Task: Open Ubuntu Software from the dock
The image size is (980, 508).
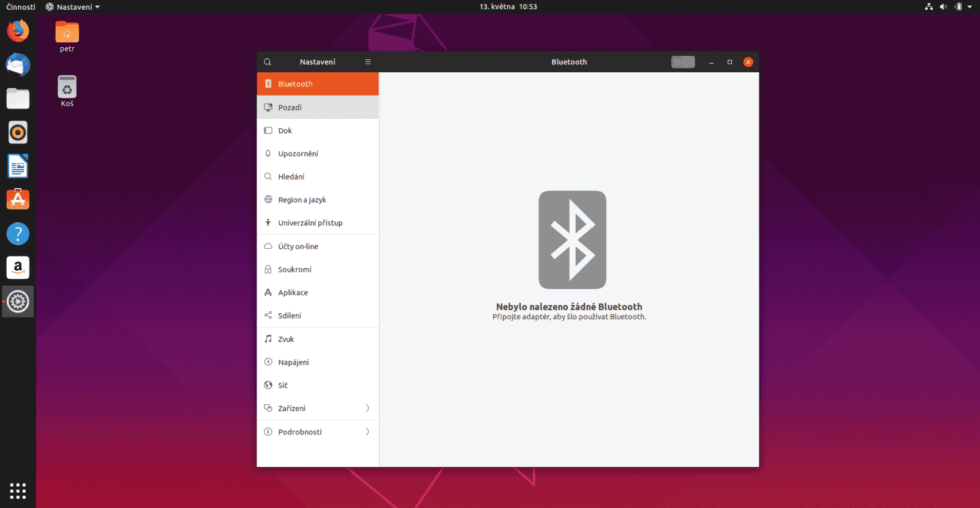Action: pos(18,200)
